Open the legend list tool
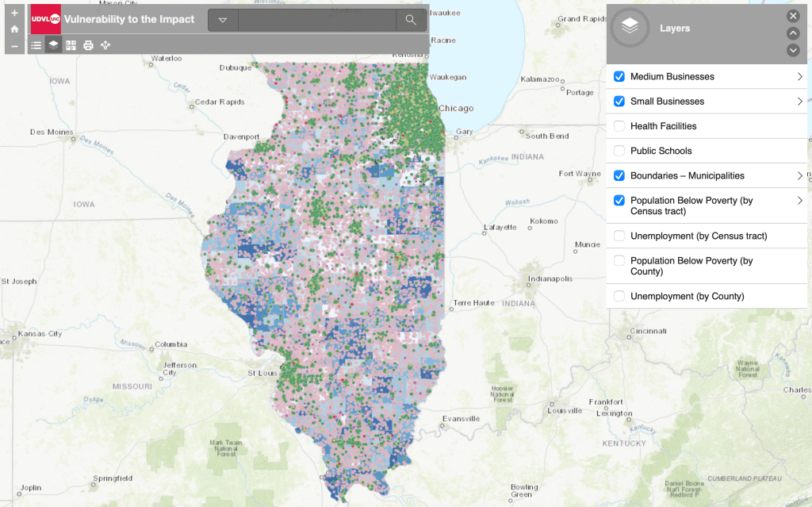The image size is (812, 507). pyautogui.click(x=36, y=45)
